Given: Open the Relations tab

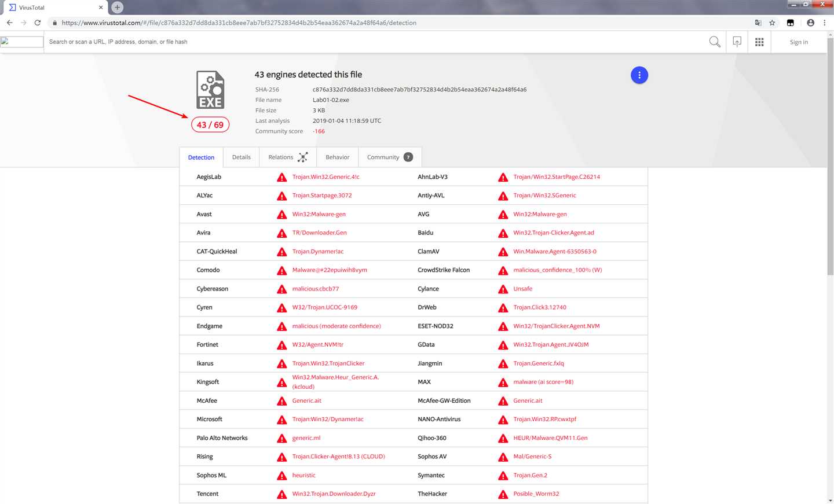Looking at the screenshot, I should [288, 157].
